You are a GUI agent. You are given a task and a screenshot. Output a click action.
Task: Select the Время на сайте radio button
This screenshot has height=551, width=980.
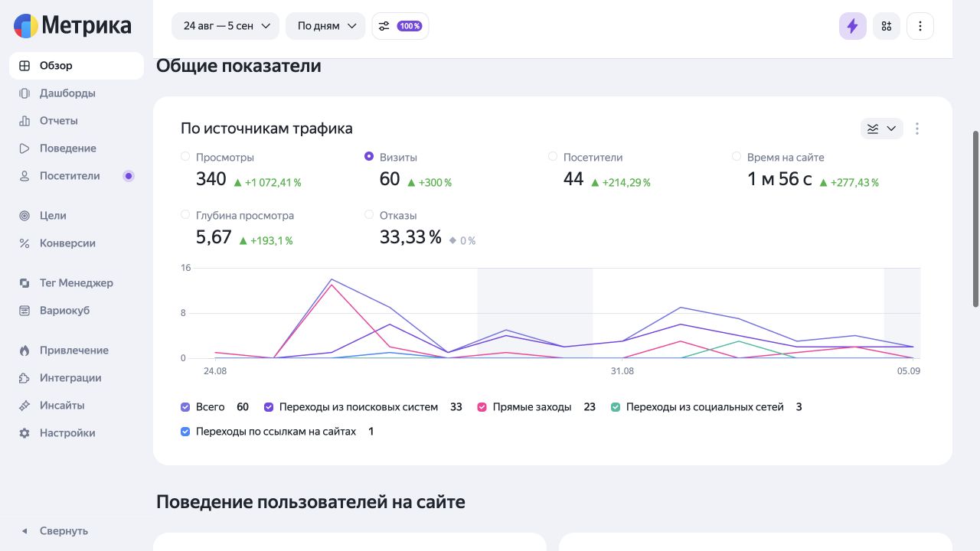(737, 156)
